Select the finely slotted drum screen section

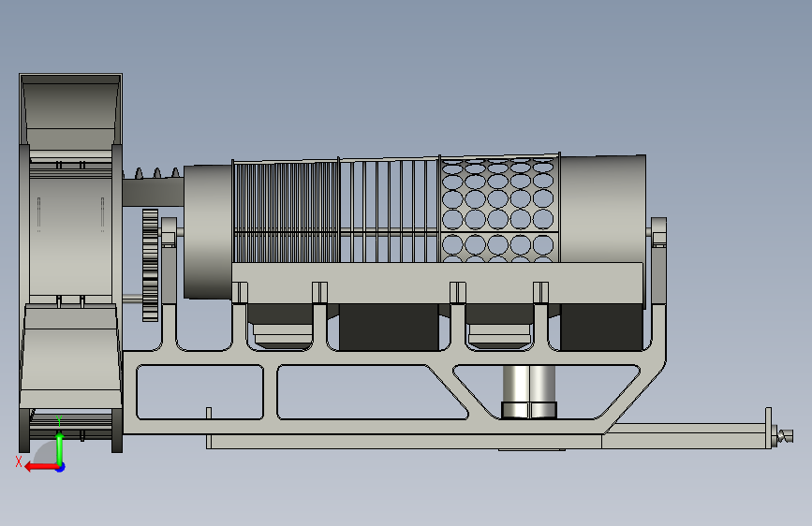pyautogui.click(x=287, y=212)
